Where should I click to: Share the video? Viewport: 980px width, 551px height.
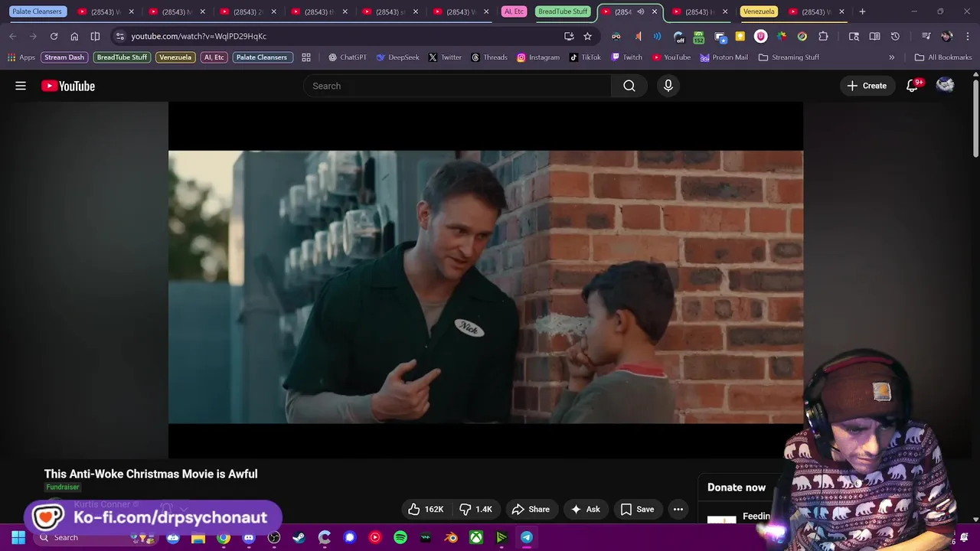pos(531,509)
